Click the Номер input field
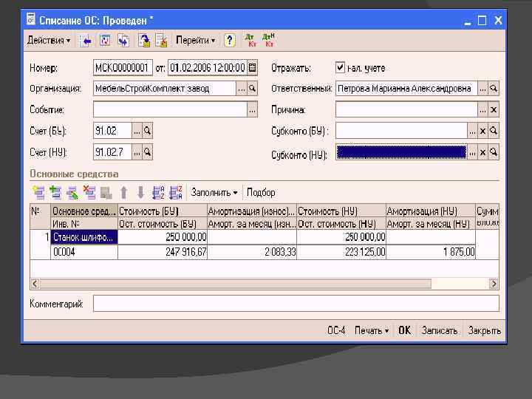This screenshot has height=399, width=532. [123, 67]
